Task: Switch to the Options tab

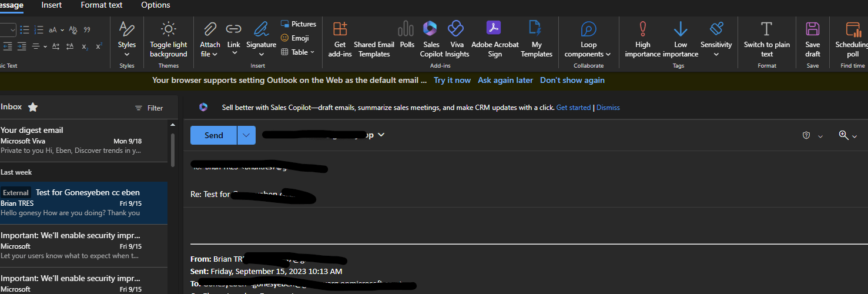Action: pyautogui.click(x=156, y=5)
